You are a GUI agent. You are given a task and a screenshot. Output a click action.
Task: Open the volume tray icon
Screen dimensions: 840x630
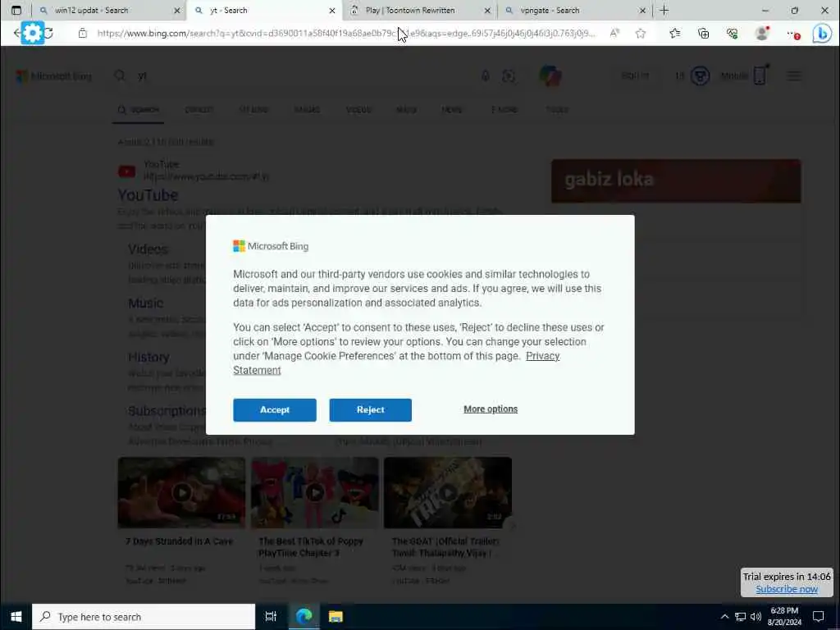click(756, 617)
